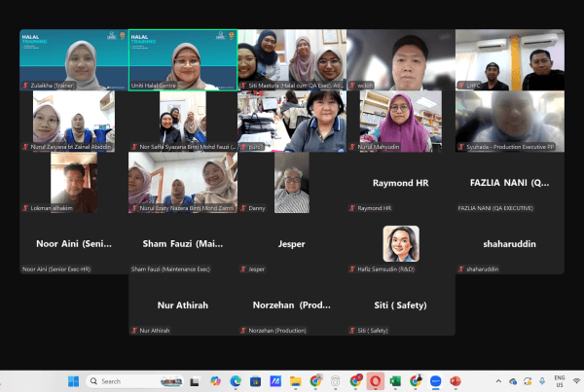This screenshot has height=392, width=584.
Task: Select the wcloh video tile
Action: pyautogui.click(x=401, y=59)
